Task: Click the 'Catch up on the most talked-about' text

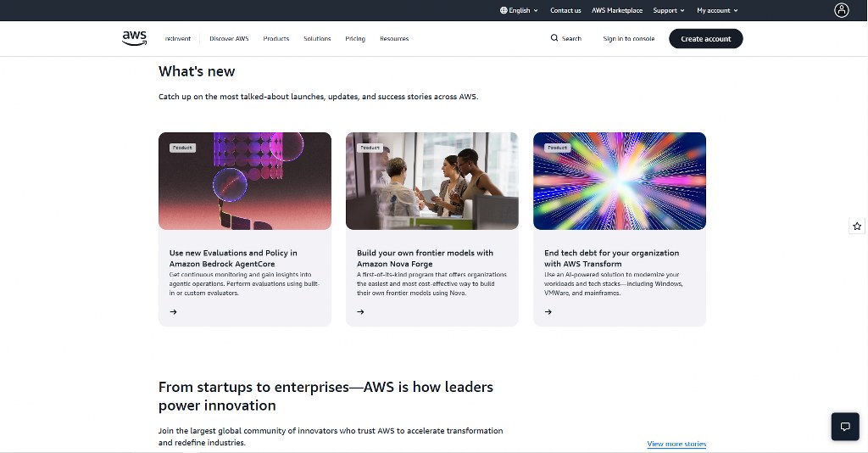Action: (x=319, y=97)
